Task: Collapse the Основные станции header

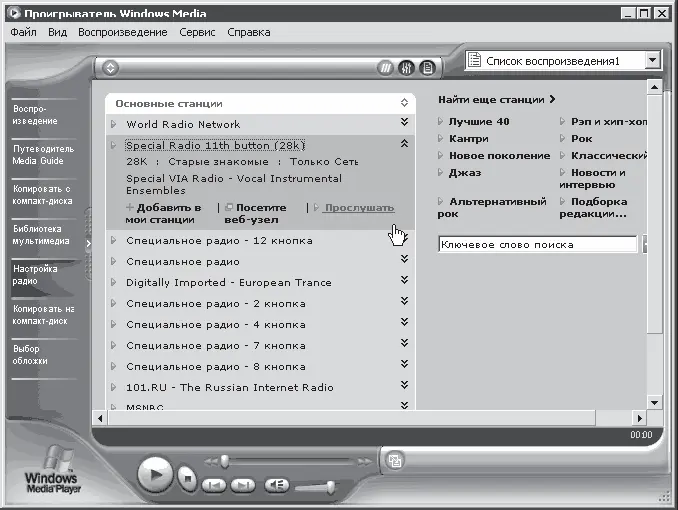Action: (404, 103)
